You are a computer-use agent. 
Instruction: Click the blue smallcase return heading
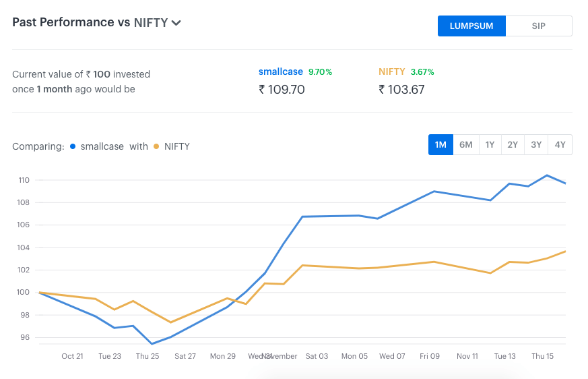[281, 71]
